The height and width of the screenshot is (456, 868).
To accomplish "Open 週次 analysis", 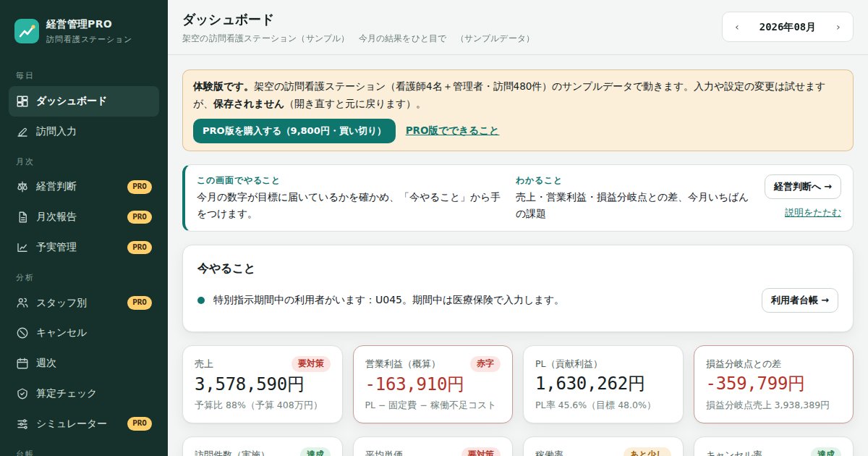I will (x=84, y=363).
